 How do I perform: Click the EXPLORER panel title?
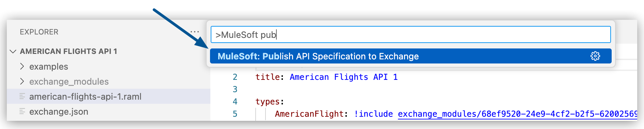(39, 32)
